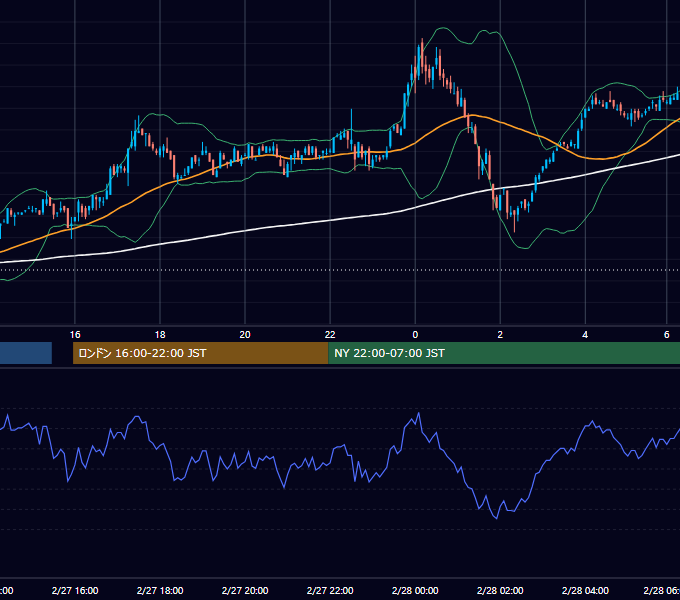Click the 16 hour label on price chart axis
The height and width of the screenshot is (600, 680).
[x=75, y=335]
